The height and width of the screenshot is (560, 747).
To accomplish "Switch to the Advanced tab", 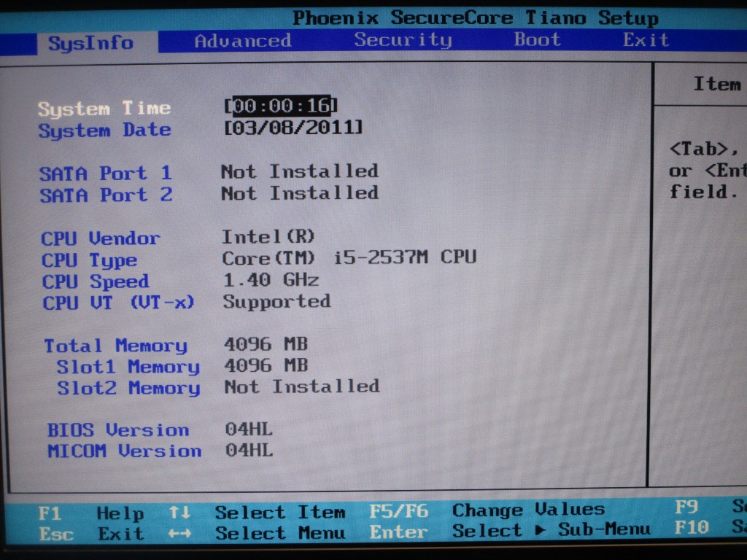I will (x=242, y=41).
